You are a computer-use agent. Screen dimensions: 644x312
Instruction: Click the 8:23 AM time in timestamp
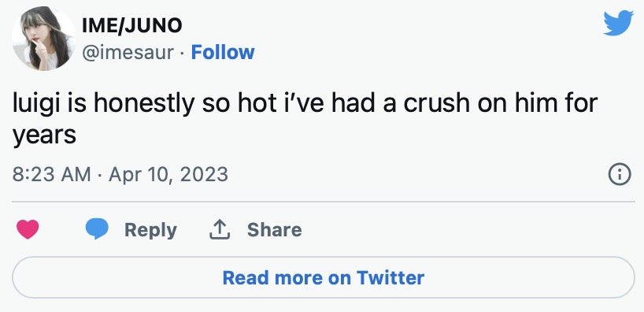coord(51,174)
